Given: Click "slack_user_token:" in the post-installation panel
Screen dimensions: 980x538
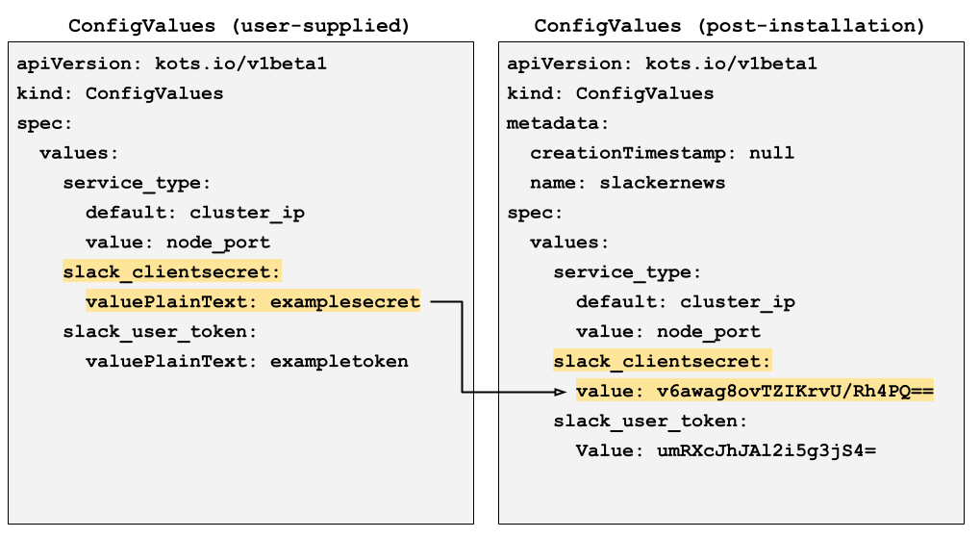Looking at the screenshot, I should pos(650,422).
